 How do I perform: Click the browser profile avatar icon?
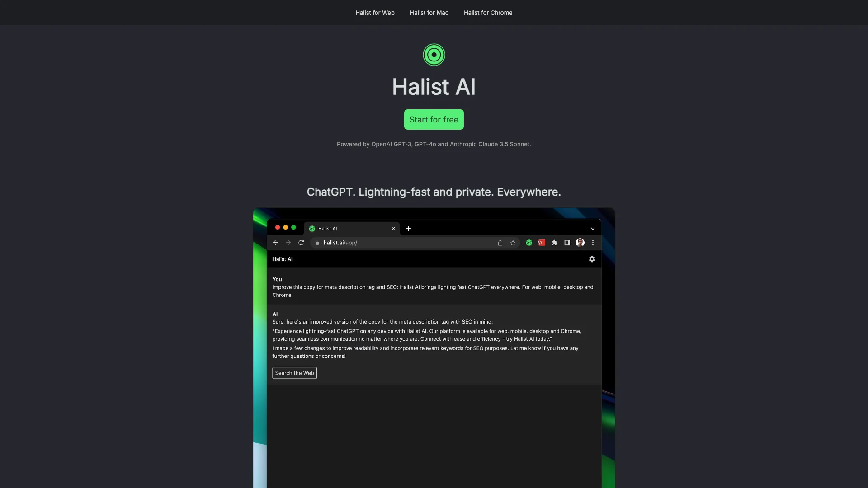coord(579,243)
